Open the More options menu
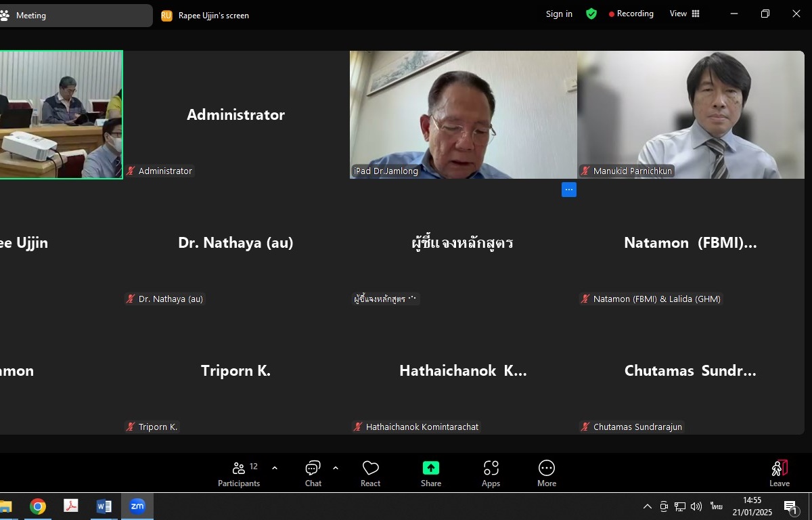This screenshot has width=812, height=520. point(547,473)
